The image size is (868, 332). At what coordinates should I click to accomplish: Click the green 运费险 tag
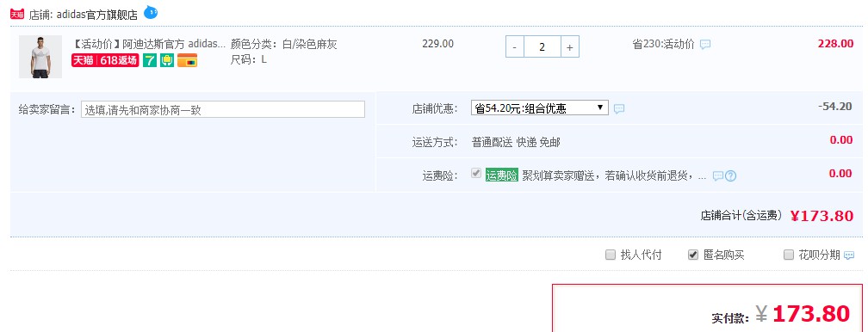[x=501, y=175]
